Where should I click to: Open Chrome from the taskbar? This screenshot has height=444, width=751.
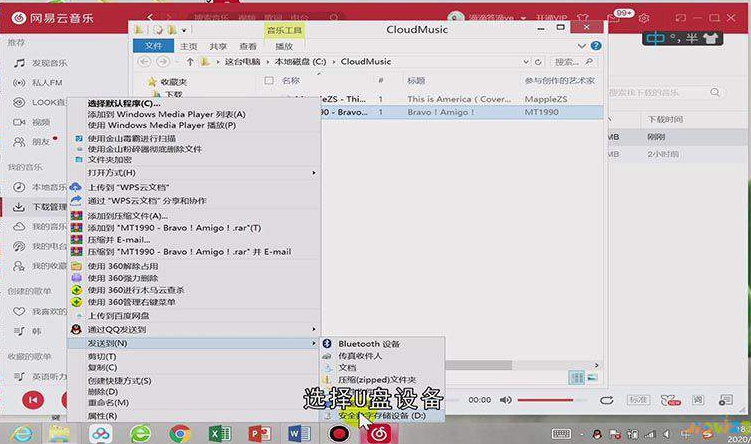point(180,434)
